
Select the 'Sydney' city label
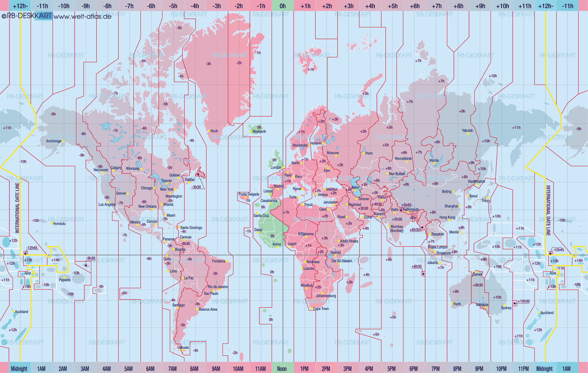pos(506,308)
